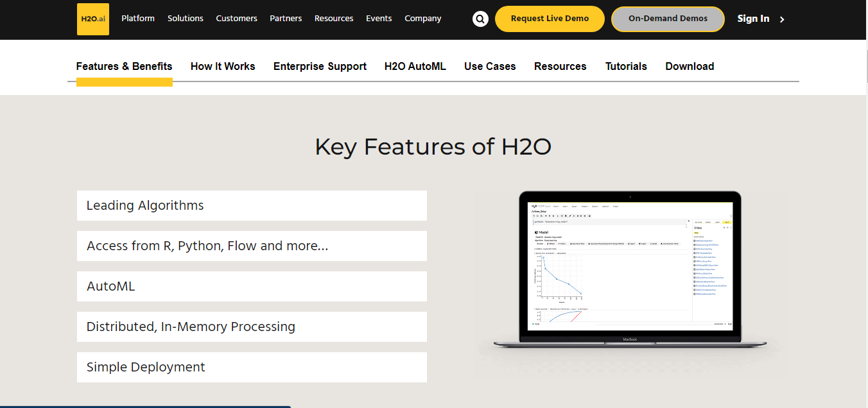Select the Features & Benefits tab

125,66
